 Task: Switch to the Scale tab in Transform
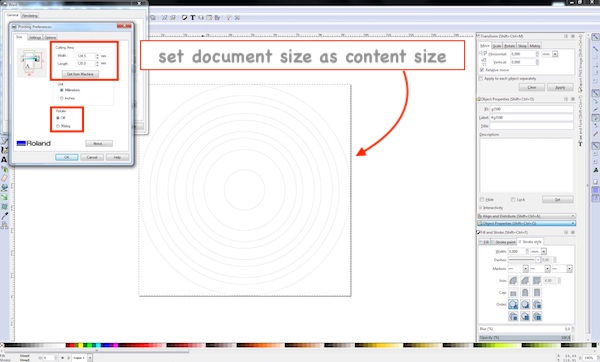coord(497,46)
